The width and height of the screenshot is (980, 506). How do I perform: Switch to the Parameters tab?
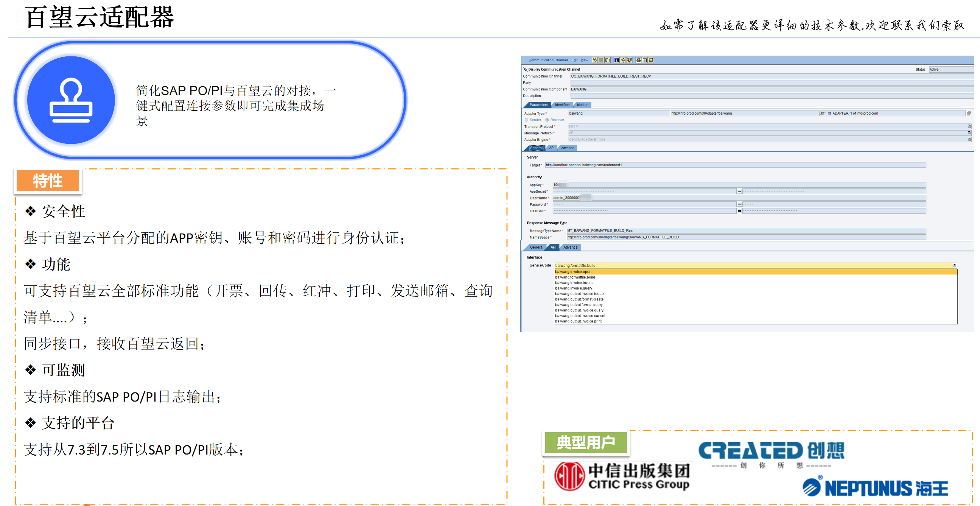538,105
